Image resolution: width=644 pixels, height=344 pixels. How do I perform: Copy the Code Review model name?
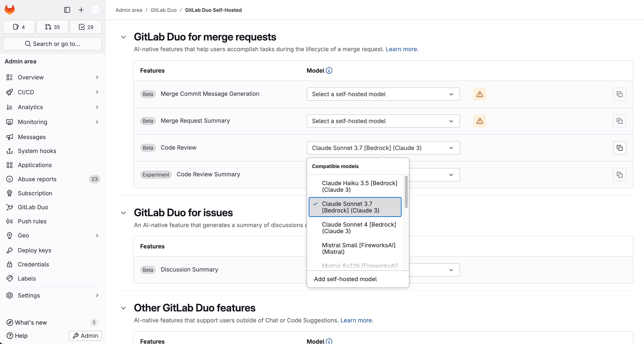point(620,148)
